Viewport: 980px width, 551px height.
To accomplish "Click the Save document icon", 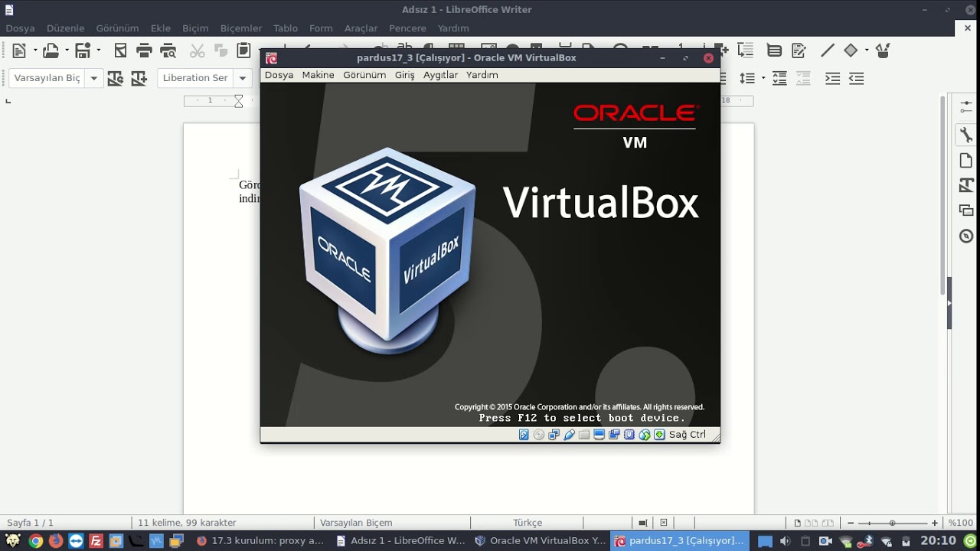I will click(83, 51).
